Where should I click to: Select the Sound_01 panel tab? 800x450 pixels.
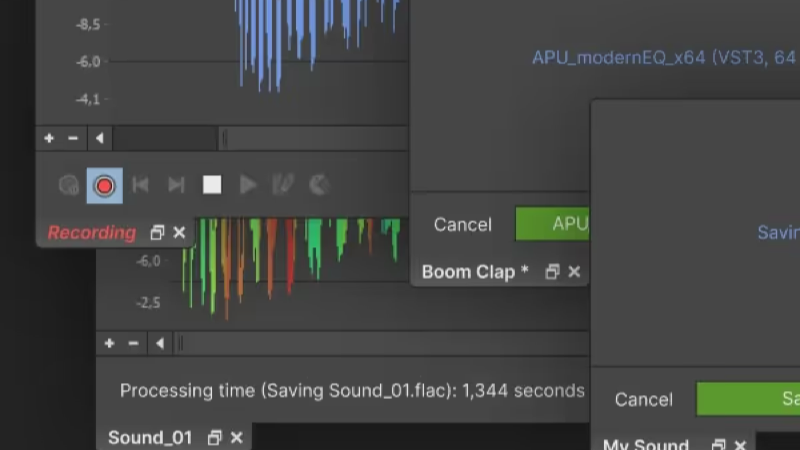150,438
